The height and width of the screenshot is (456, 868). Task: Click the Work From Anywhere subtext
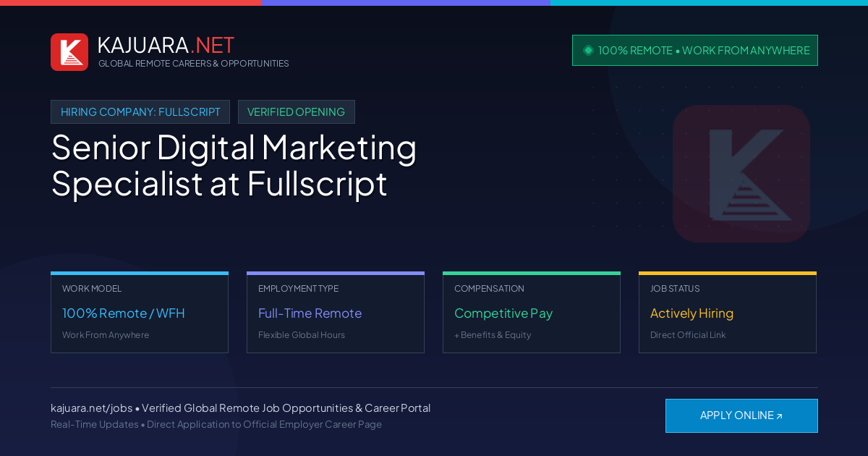[x=106, y=335]
